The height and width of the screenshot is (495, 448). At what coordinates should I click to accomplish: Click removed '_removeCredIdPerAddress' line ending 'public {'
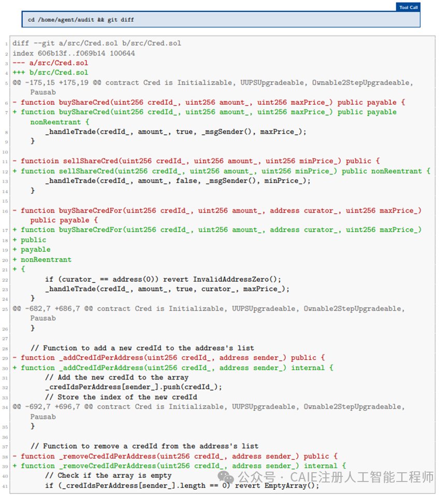click(175, 457)
